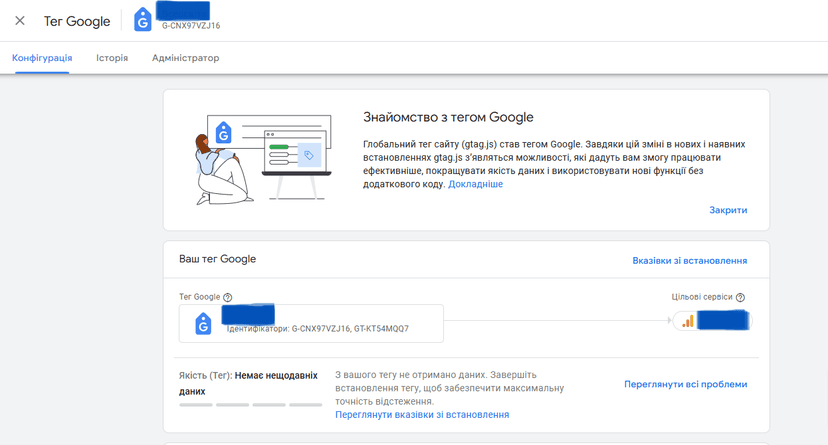Show help for Тег Google label

(x=228, y=297)
